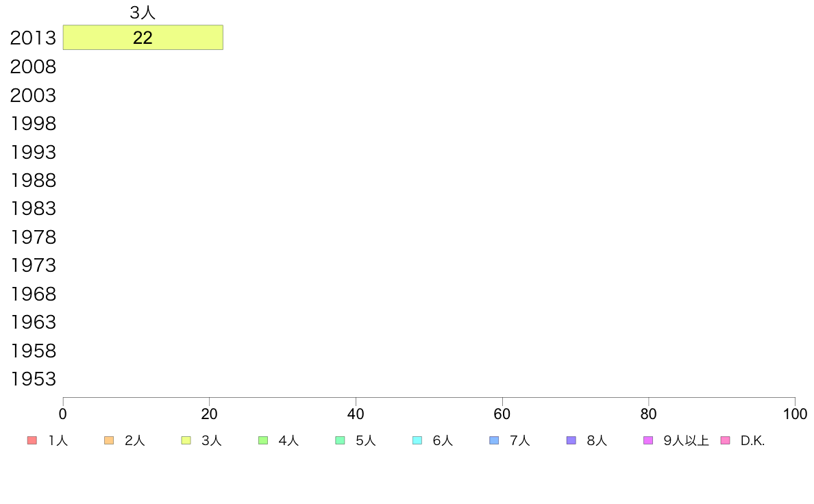Click the 8人 purple legend swatch
814x504 pixels.
coord(571,440)
